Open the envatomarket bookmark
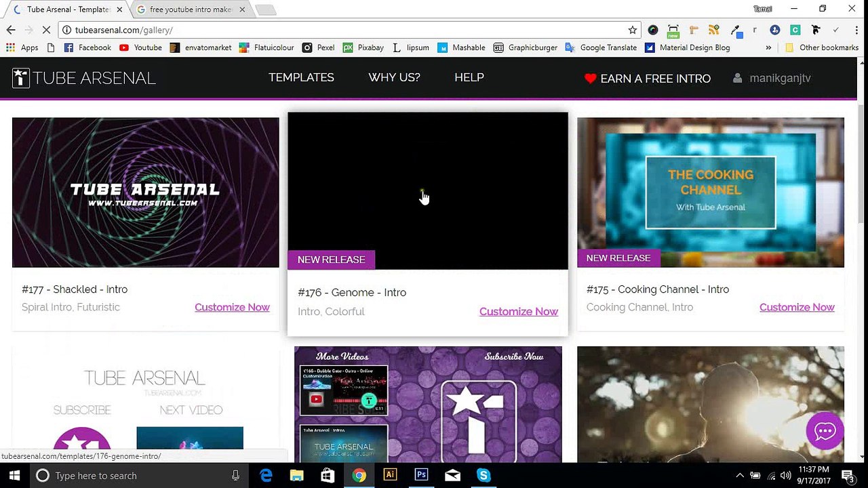The width and height of the screenshot is (868, 488). 201,47
